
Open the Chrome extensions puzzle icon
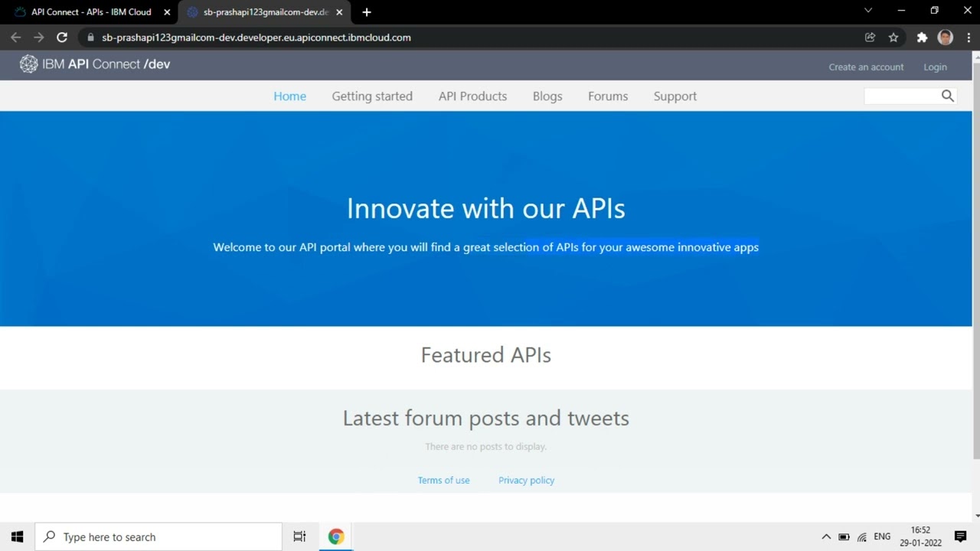922,37
